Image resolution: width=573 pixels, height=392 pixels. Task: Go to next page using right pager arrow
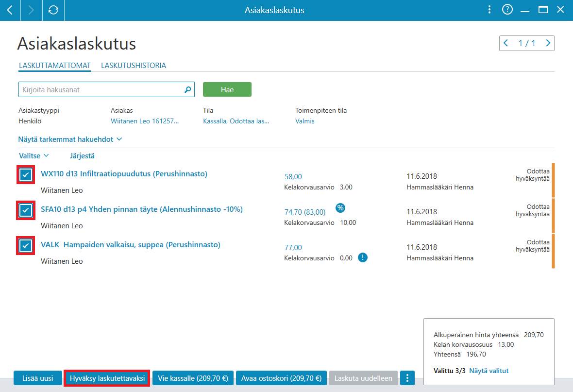point(548,43)
